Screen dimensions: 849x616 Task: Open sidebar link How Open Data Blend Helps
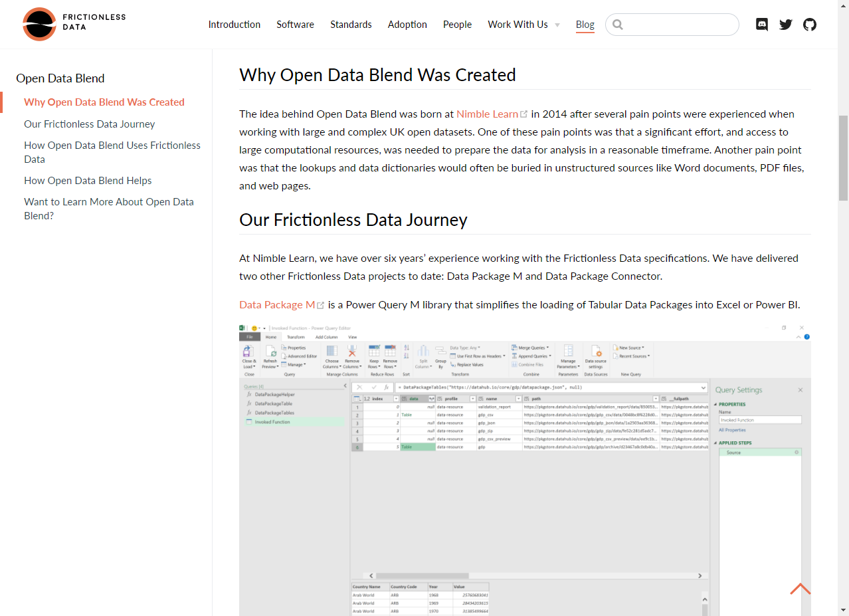(88, 181)
